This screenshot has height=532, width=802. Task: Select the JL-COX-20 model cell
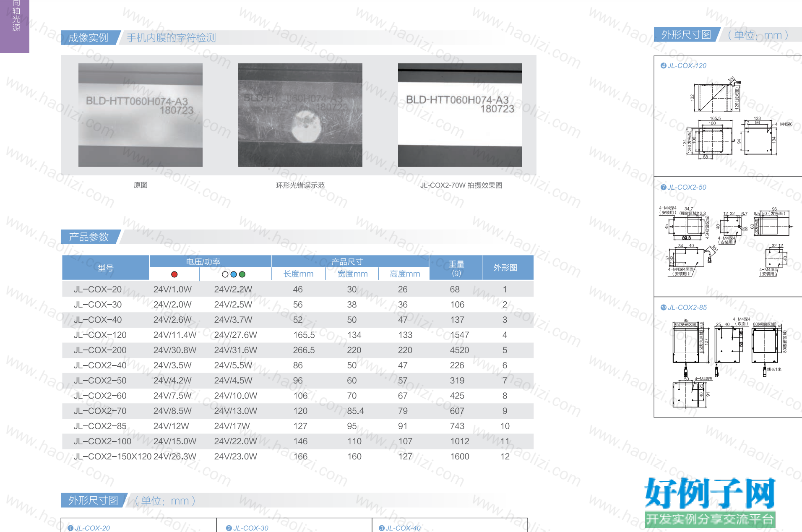pyautogui.click(x=98, y=289)
